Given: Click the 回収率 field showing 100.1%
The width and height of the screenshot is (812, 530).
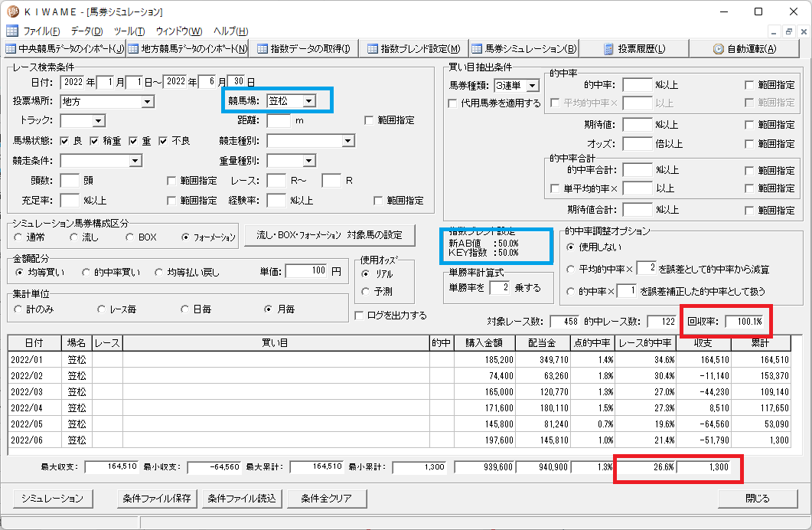Looking at the screenshot, I should [745, 322].
